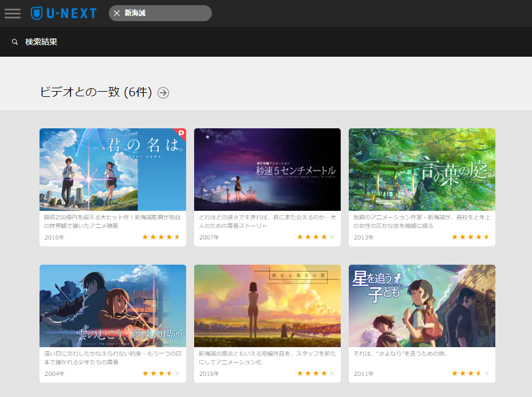
Task: Click the 2011年 year label
Action: click(364, 374)
